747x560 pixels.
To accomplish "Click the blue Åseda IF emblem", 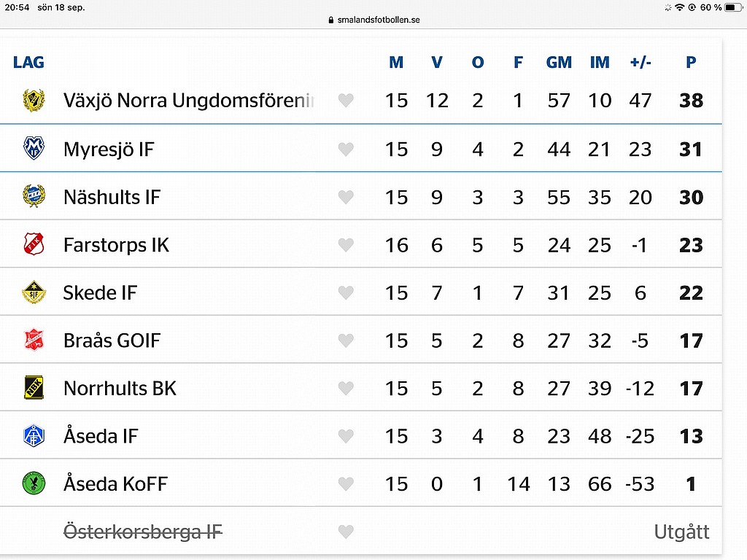I will (x=34, y=436).
